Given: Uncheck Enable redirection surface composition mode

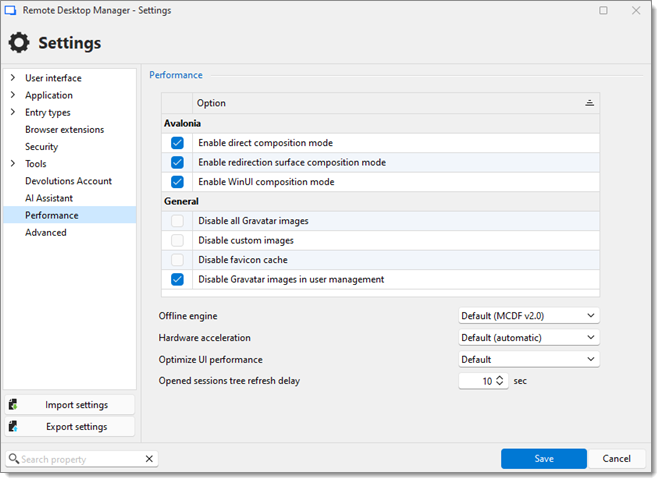Looking at the screenshot, I should coord(177,163).
